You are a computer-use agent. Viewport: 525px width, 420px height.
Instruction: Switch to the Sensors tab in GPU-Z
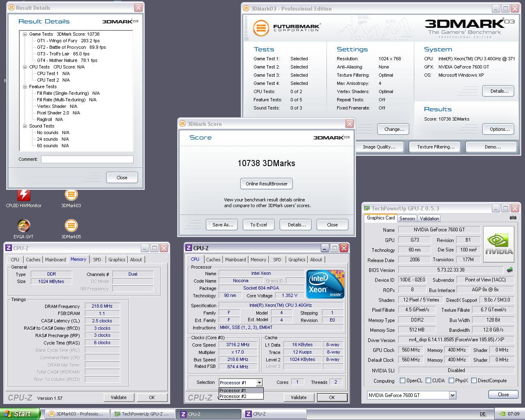[407, 219]
